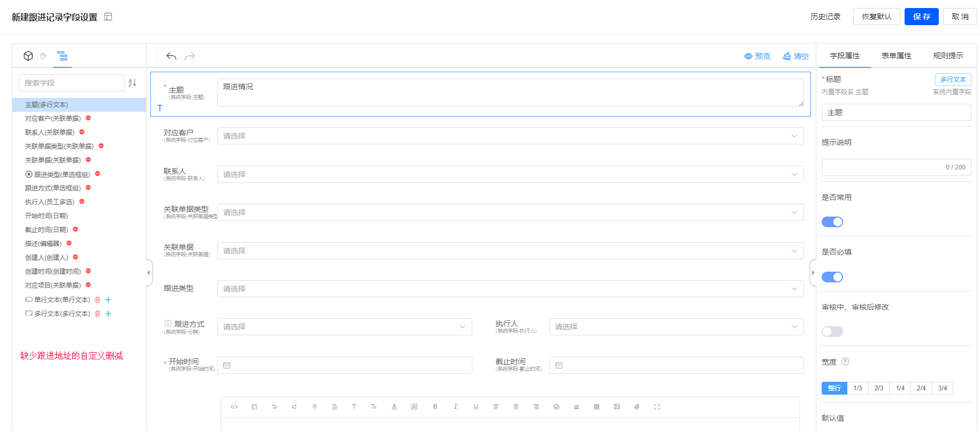Apply italic formatting in editor toolbar
The height and width of the screenshot is (431, 980).
[455, 407]
